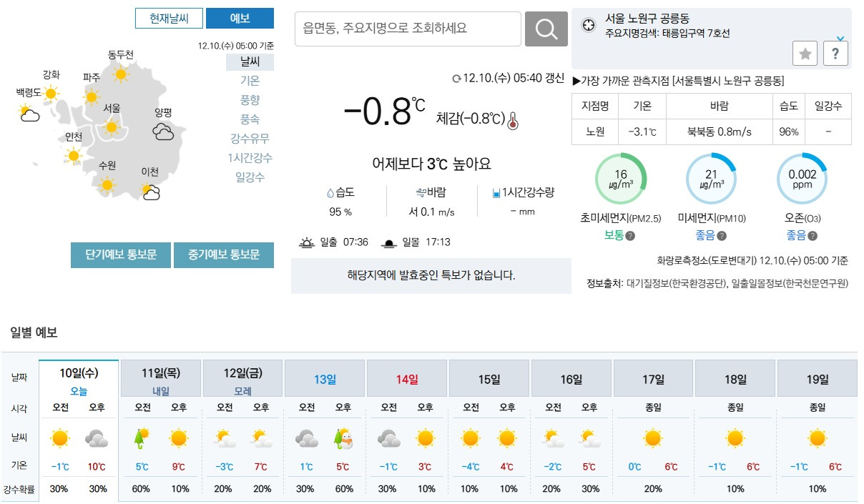Click the magnifying glass search button
864x504 pixels.
point(546,29)
